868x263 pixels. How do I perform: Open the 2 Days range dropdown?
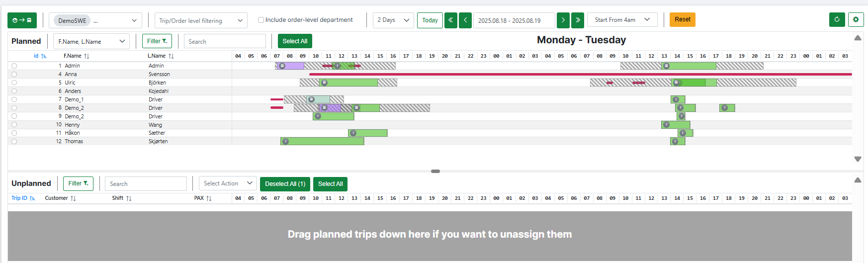point(393,20)
